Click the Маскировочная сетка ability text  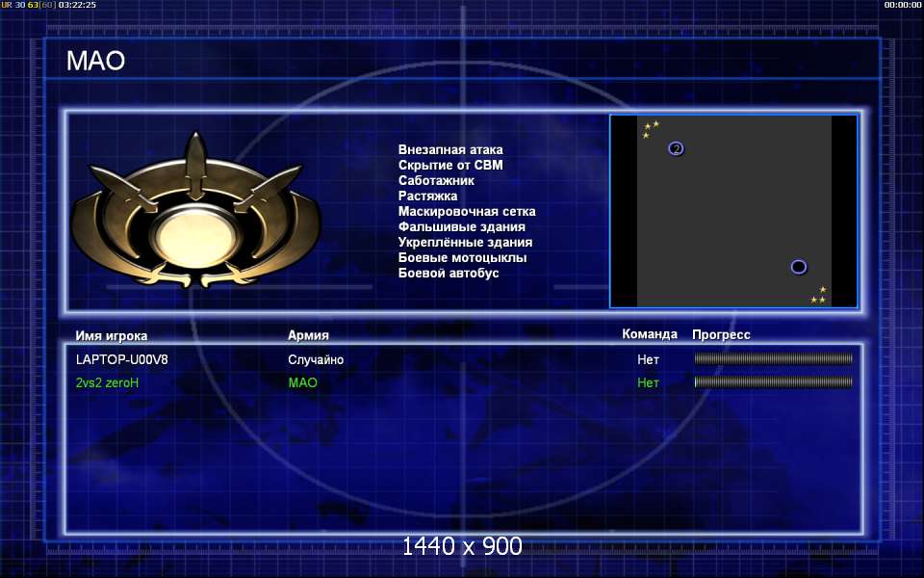point(467,211)
